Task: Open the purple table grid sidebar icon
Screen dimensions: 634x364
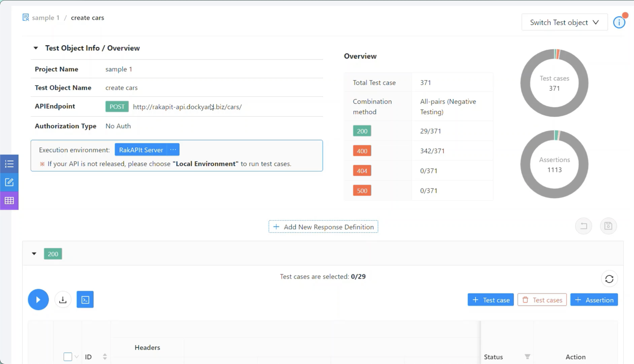Action: point(9,201)
